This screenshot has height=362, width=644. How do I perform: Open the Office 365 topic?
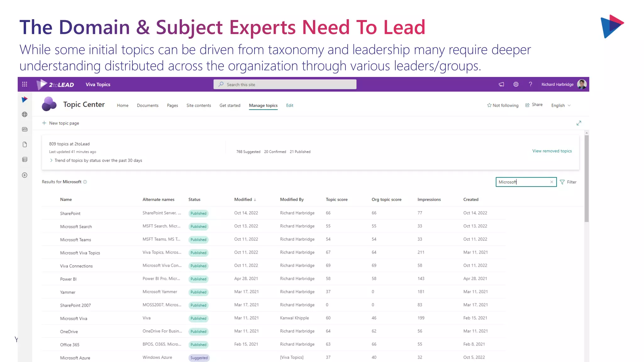pyautogui.click(x=70, y=345)
